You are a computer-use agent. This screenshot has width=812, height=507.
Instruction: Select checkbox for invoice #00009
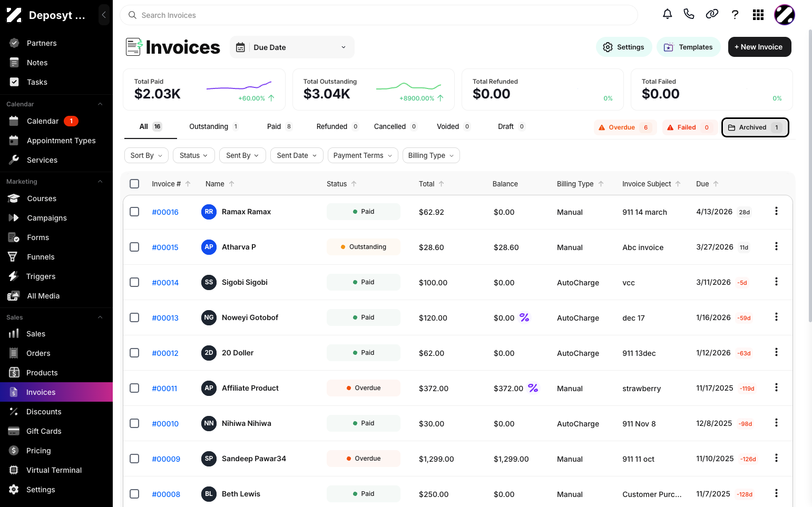(134, 459)
